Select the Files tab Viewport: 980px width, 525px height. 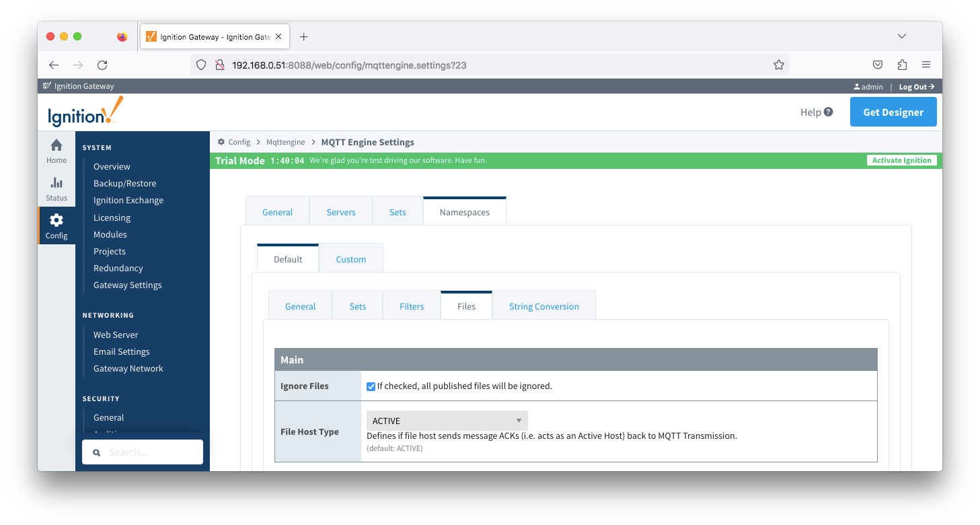(x=466, y=306)
